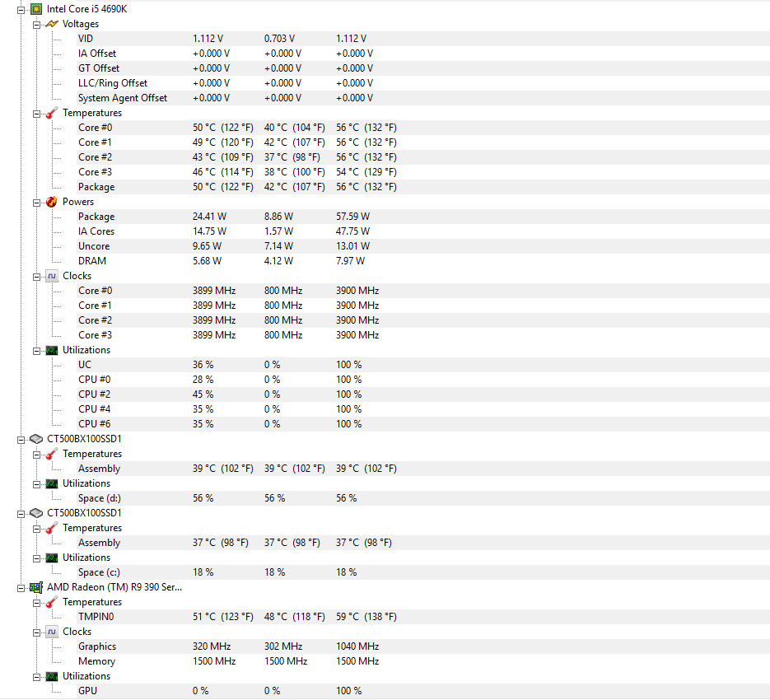770x700 pixels.
Task: Select the UC utilization row
Action: click(422, 365)
